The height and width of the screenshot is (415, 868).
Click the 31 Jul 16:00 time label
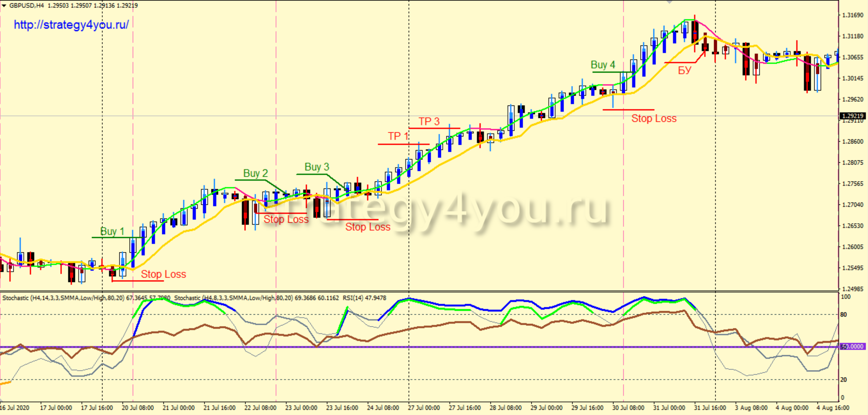coord(710,408)
